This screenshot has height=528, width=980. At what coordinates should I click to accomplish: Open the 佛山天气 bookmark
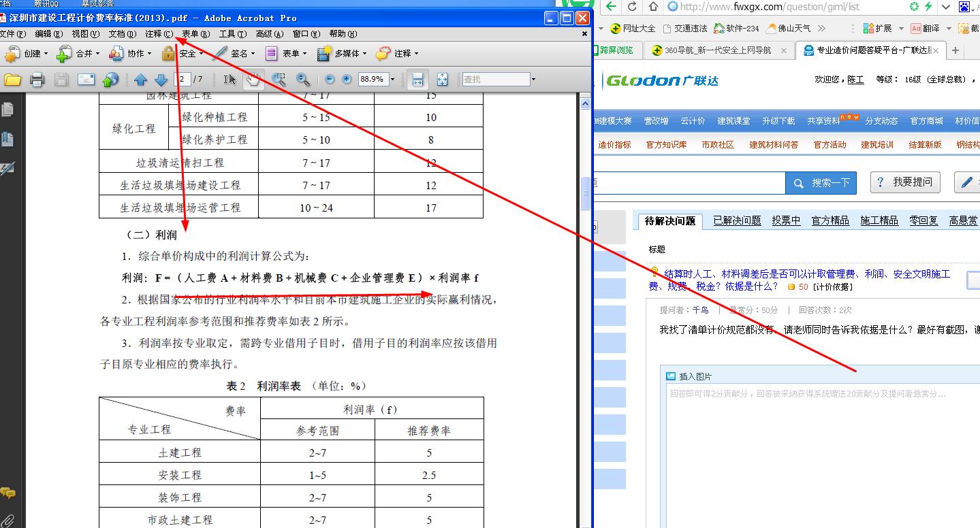[788, 29]
